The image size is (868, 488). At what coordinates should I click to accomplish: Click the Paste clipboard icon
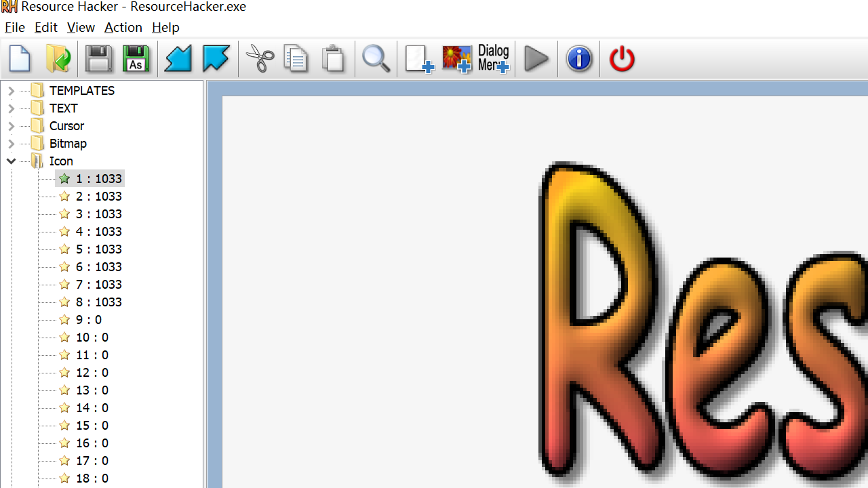333,59
